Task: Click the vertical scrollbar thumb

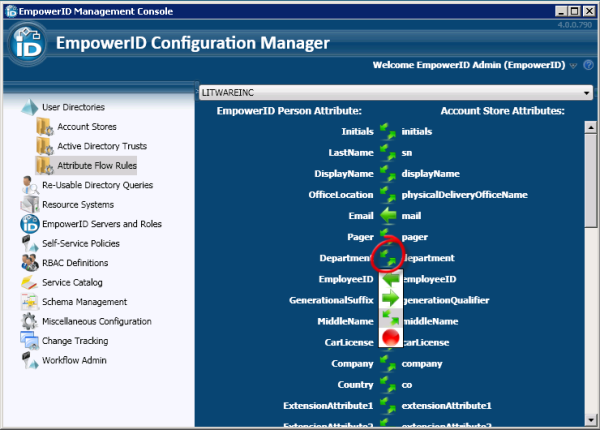Action: (591, 181)
